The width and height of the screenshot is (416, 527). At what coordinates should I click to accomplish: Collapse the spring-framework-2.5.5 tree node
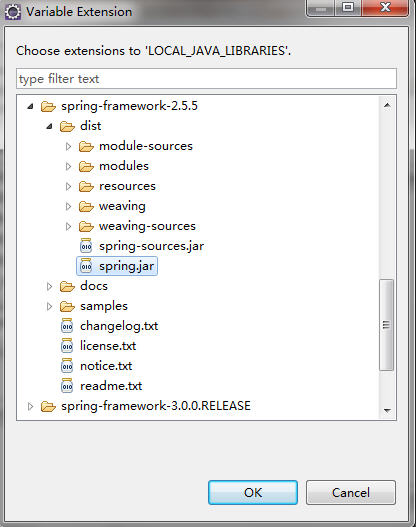point(31,107)
